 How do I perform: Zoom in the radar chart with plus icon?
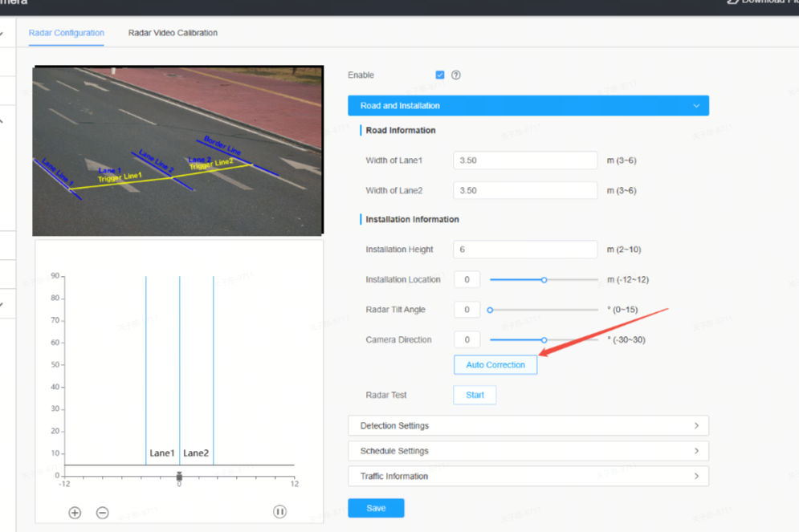[x=75, y=513]
